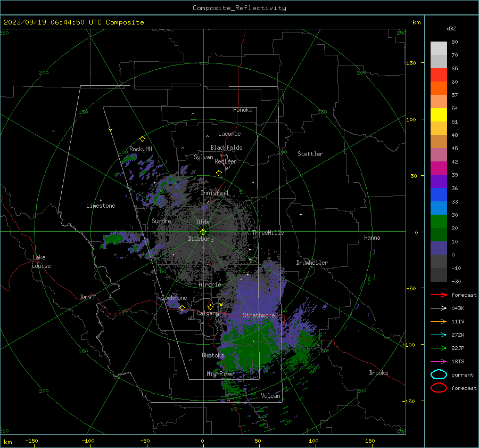Select the 65 dBZ red color swatch
The width and height of the screenshot is (479, 448).
point(439,75)
